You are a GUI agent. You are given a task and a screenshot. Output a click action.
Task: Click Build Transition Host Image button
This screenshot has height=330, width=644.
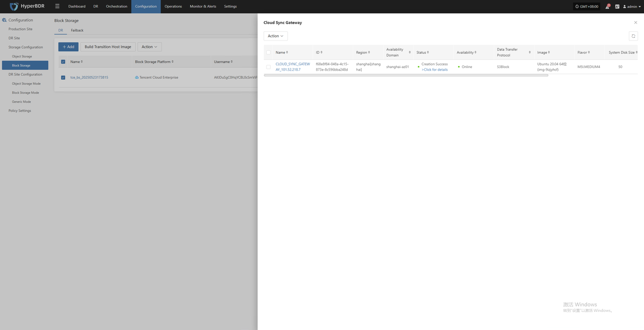(108, 47)
